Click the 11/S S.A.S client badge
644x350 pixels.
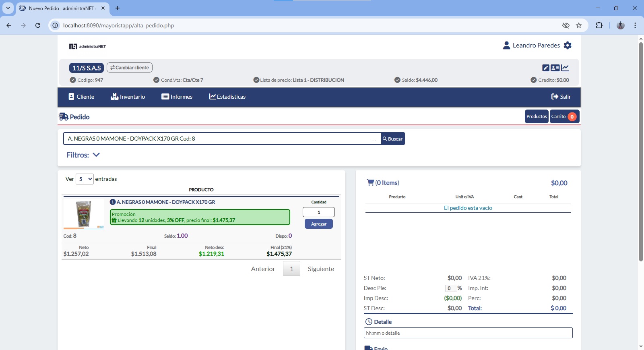[87, 68]
